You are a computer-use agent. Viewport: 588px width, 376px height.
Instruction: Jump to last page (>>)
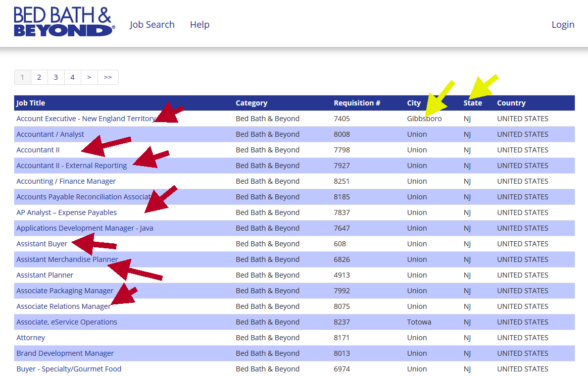pos(108,77)
